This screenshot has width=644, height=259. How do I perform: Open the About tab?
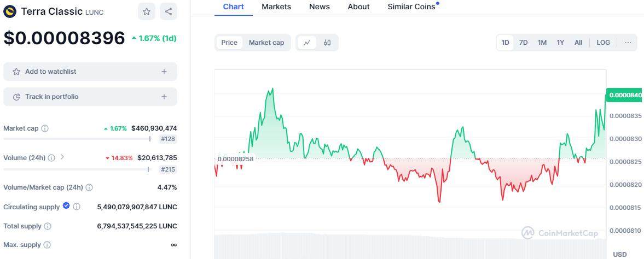coord(358,7)
